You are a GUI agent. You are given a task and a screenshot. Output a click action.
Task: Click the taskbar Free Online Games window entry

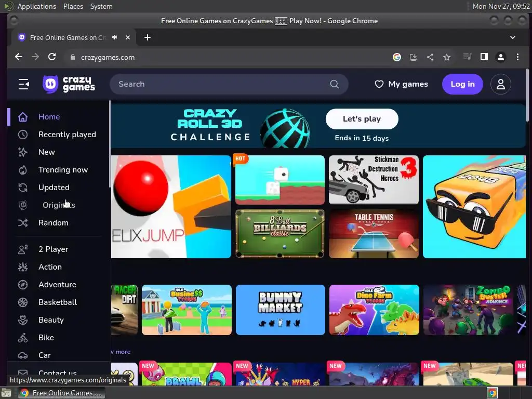[61, 393]
